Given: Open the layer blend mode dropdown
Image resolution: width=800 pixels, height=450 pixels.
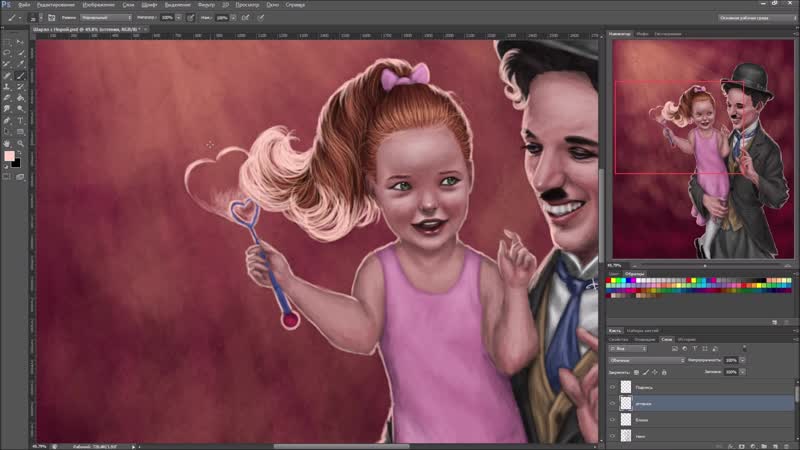Looking at the screenshot, I should click(x=647, y=360).
